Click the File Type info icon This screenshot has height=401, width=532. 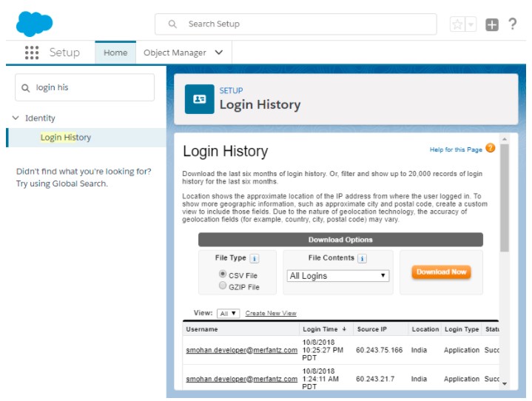254,258
